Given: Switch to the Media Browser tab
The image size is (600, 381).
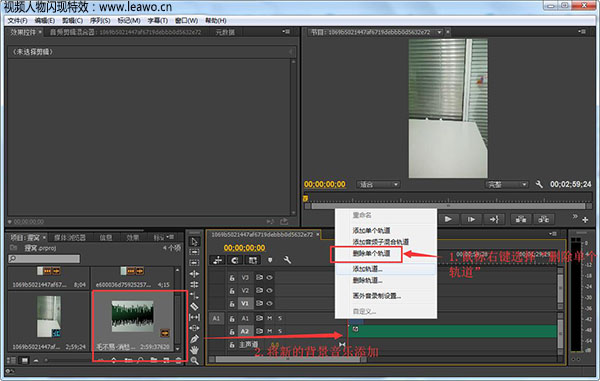Looking at the screenshot, I should (70, 238).
